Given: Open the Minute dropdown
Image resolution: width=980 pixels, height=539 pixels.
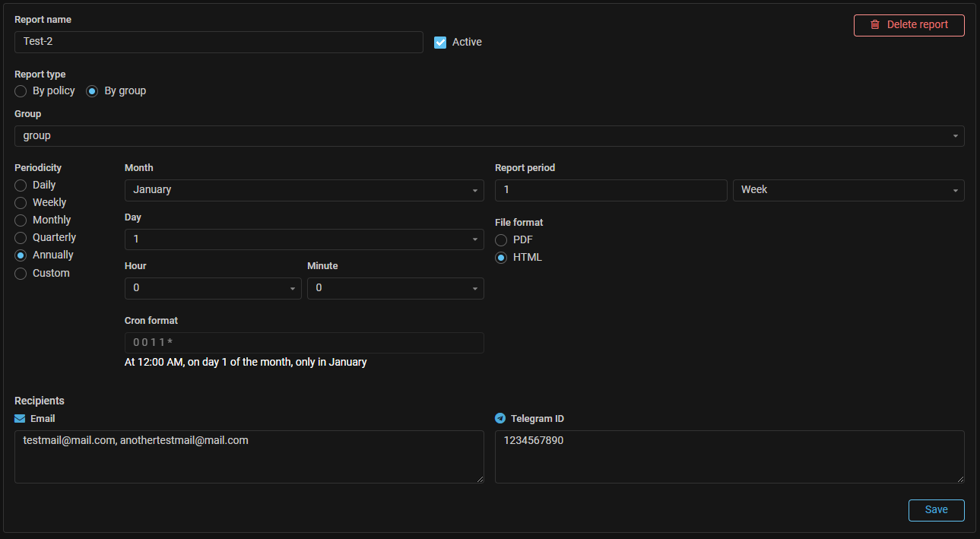Looking at the screenshot, I should pos(395,289).
